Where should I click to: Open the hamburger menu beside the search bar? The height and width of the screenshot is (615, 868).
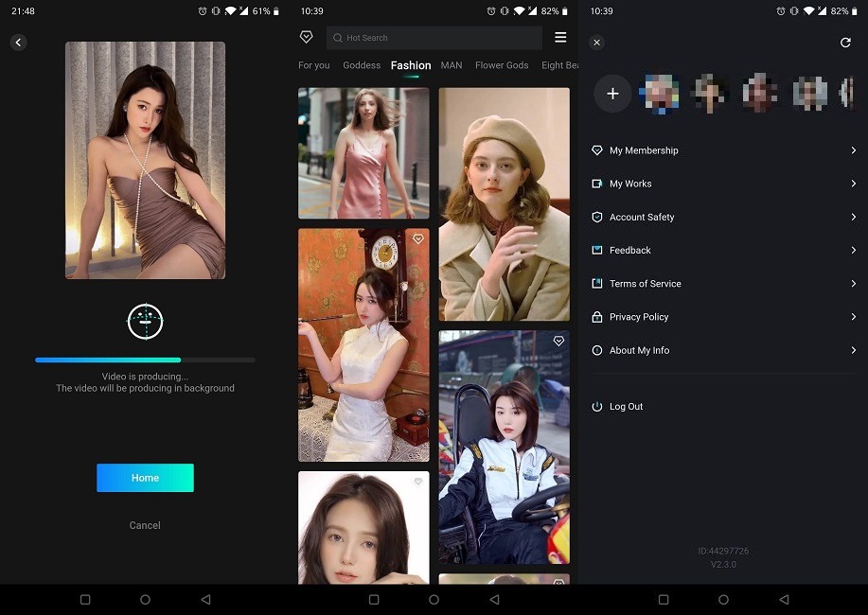click(560, 36)
